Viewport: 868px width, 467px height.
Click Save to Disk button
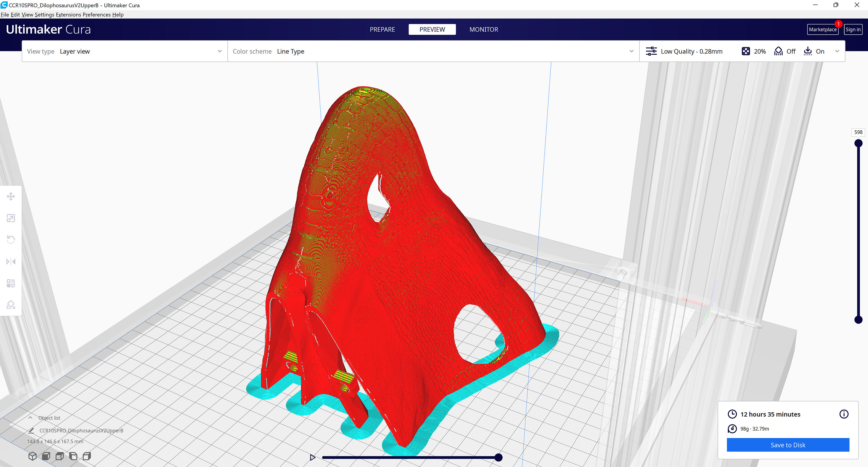788,445
